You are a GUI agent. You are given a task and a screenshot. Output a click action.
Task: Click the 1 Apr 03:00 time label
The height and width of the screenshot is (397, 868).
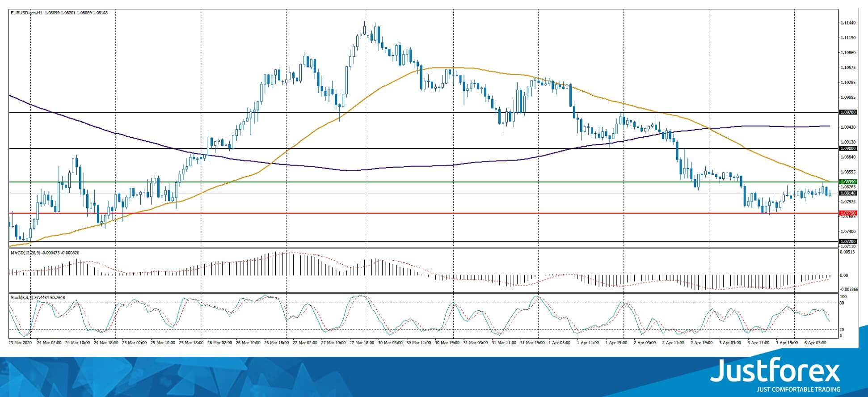tap(560, 343)
